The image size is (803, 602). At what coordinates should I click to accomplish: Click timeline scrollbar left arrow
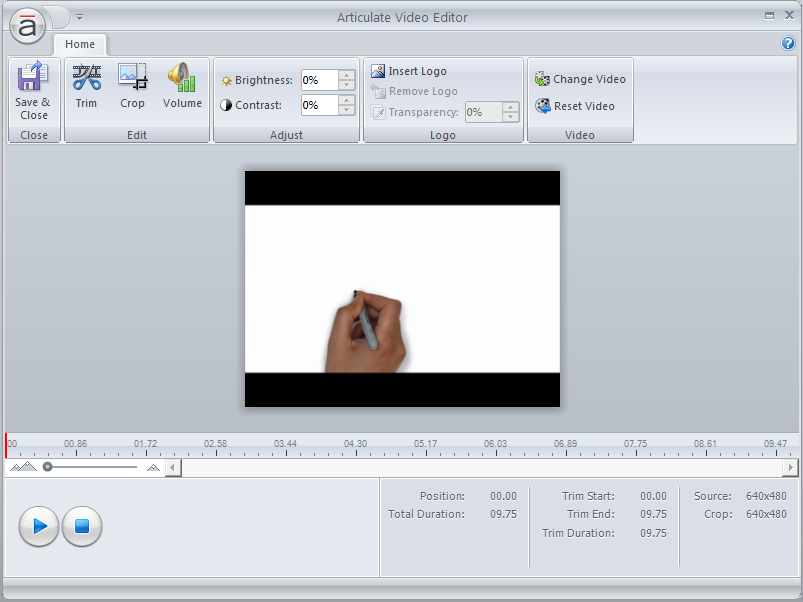point(173,467)
